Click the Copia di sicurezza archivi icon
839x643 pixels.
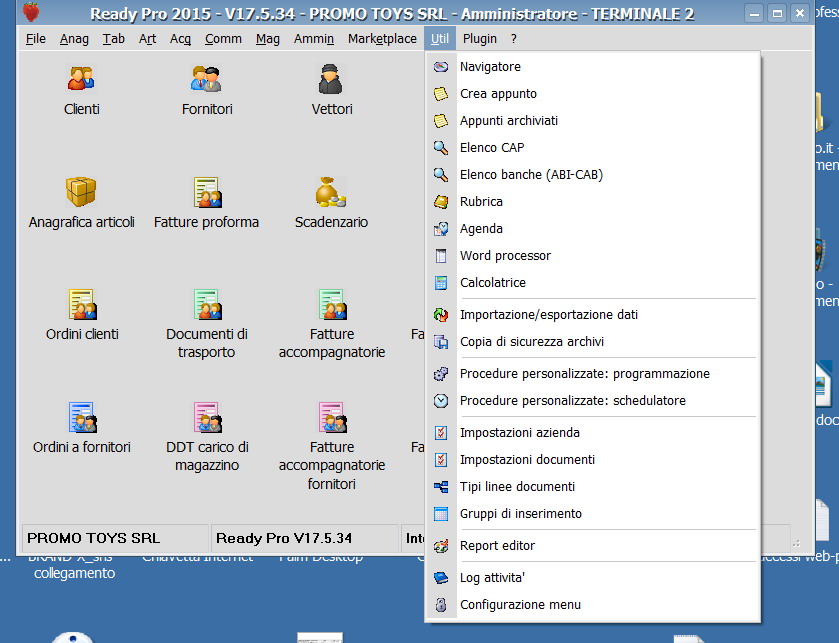(441, 341)
